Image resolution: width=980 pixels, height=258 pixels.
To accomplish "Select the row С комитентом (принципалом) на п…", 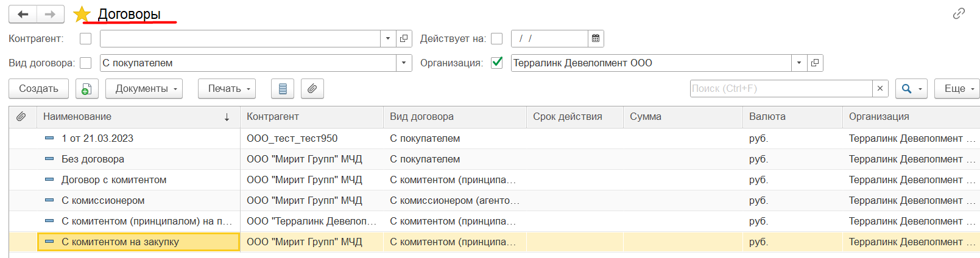I will (495, 221).
